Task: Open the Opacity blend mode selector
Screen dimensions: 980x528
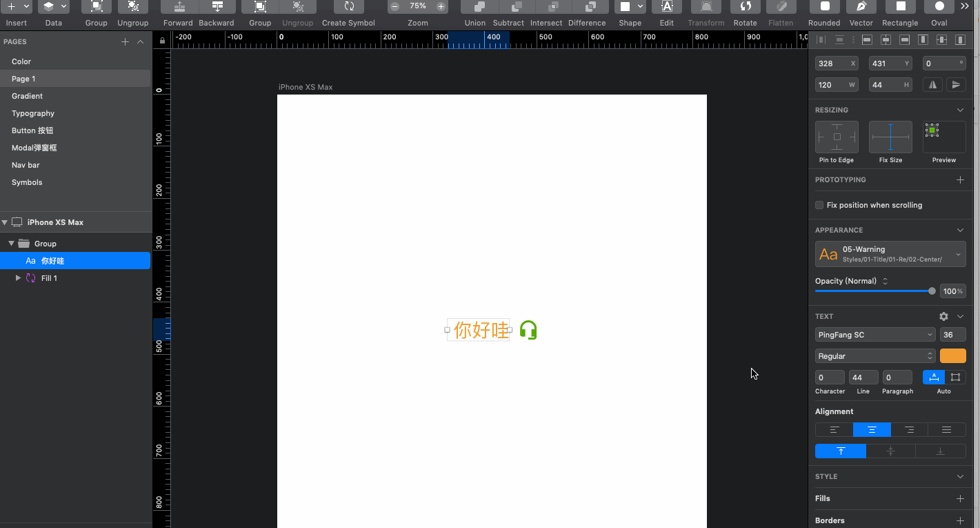Action: pyautogui.click(x=885, y=281)
